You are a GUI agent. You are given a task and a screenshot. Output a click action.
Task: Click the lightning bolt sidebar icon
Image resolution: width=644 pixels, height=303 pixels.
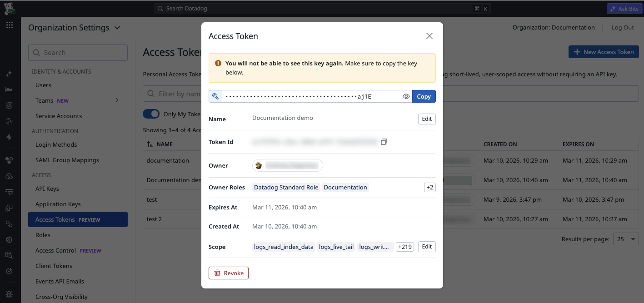9,137
